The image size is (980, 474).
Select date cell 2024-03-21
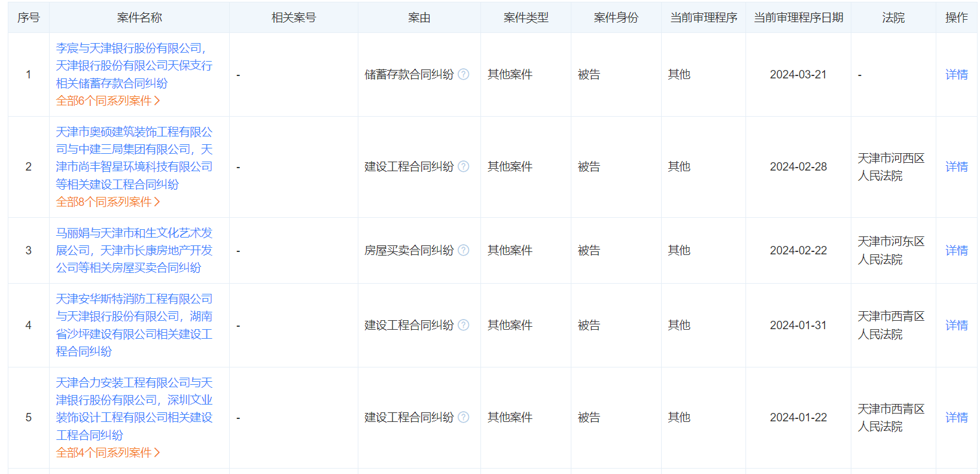click(x=798, y=74)
